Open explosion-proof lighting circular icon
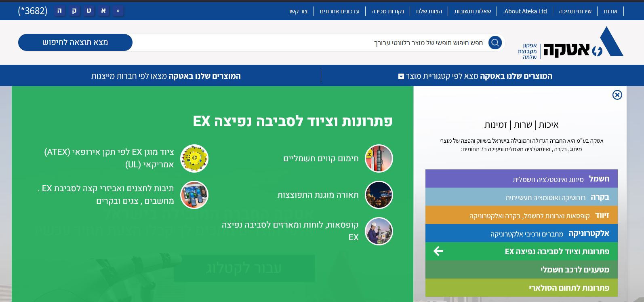 (379, 195)
